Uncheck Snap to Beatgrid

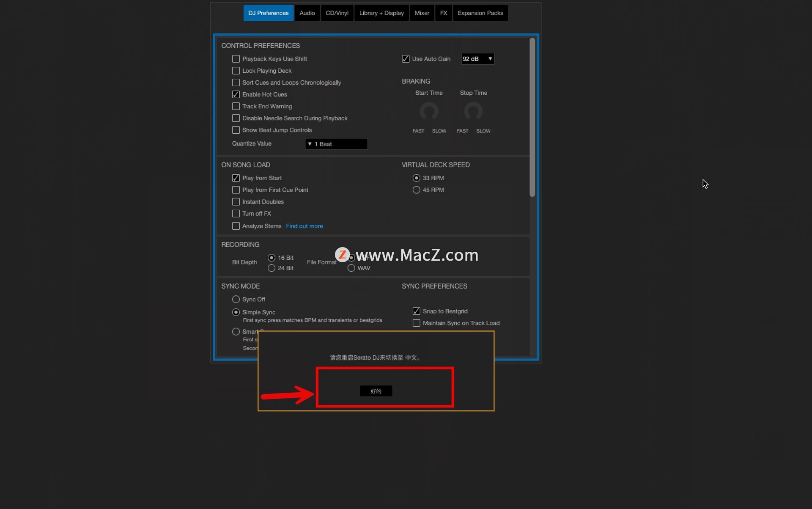click(417, 311)
